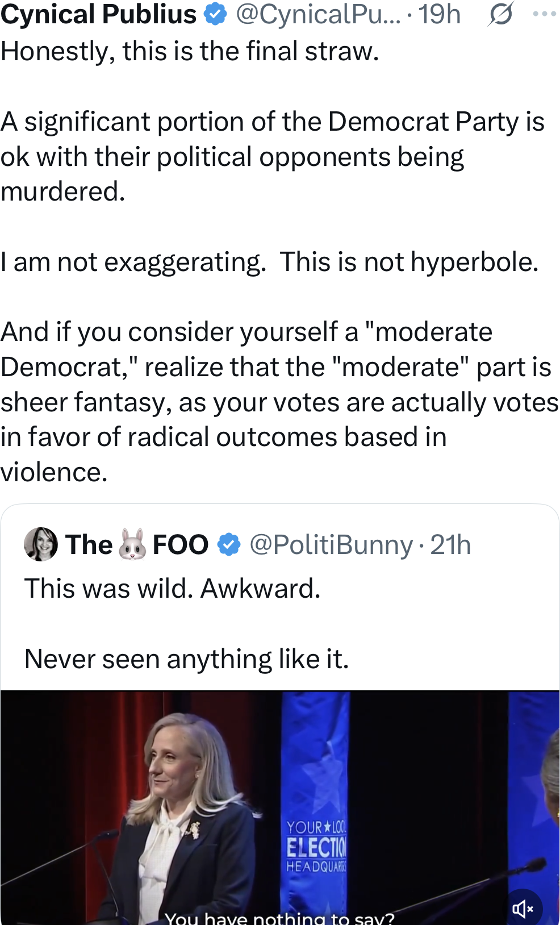Click the 19h timestamp
560x925 pixels.
pos(439,14)
